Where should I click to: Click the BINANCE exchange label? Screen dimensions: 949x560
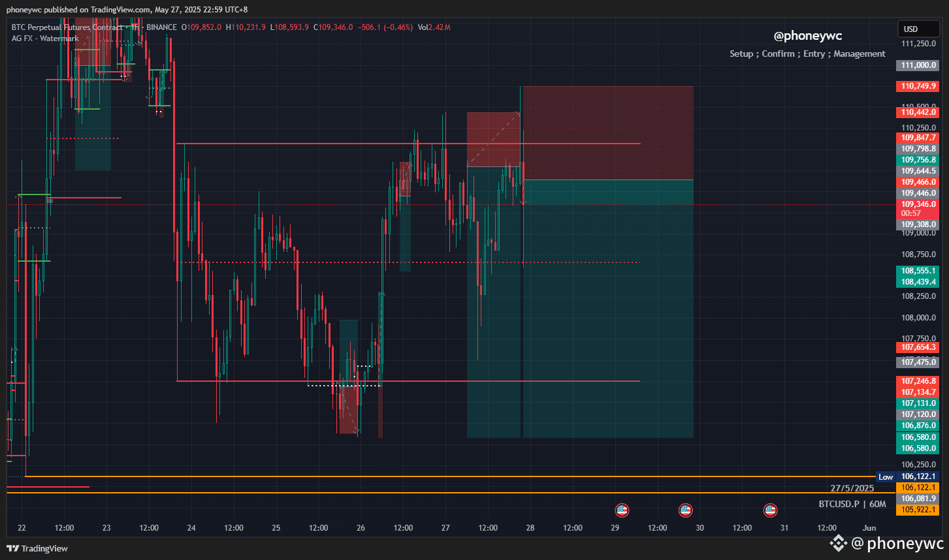[161, 27]
